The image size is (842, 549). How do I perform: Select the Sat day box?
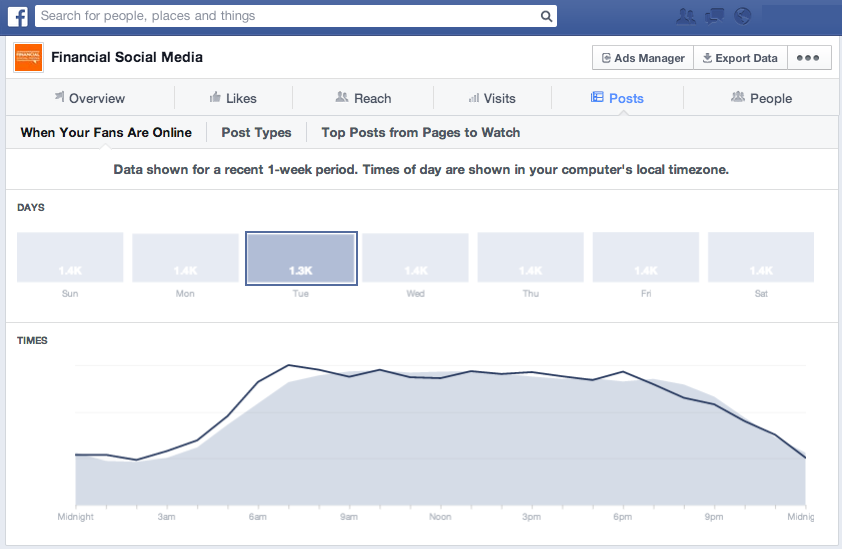[761, 257]
